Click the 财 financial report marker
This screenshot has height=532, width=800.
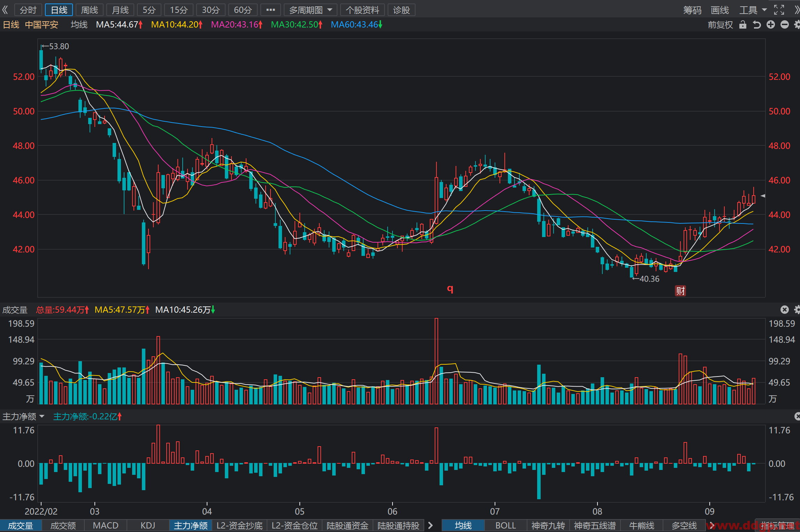point(680,290)
